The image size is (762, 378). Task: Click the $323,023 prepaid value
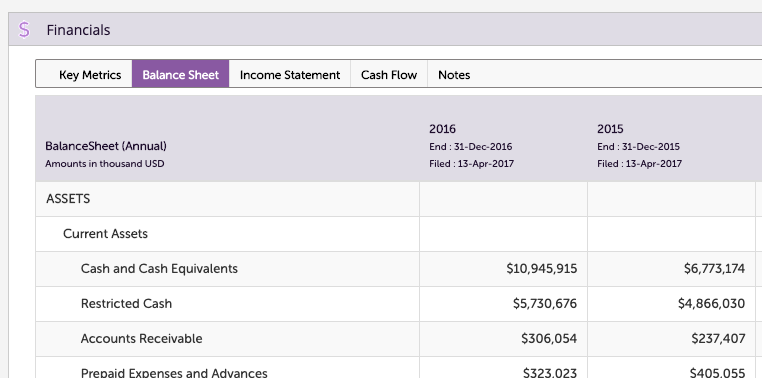550,373
